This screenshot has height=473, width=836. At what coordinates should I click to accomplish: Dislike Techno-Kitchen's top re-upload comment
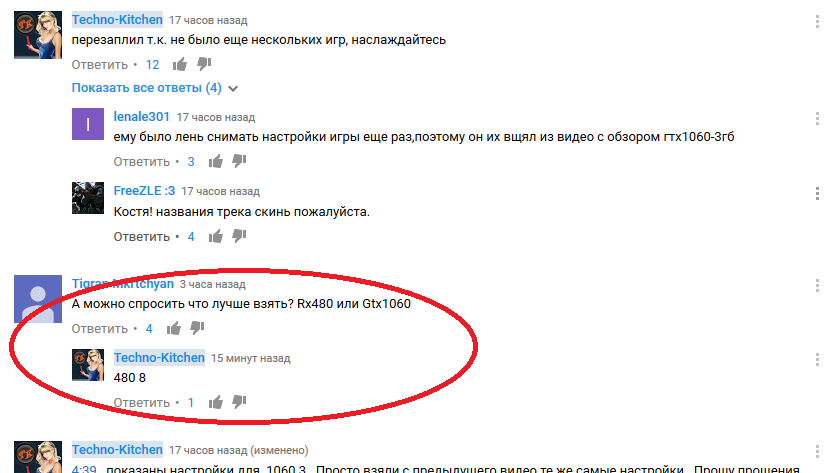coord(204,64)
